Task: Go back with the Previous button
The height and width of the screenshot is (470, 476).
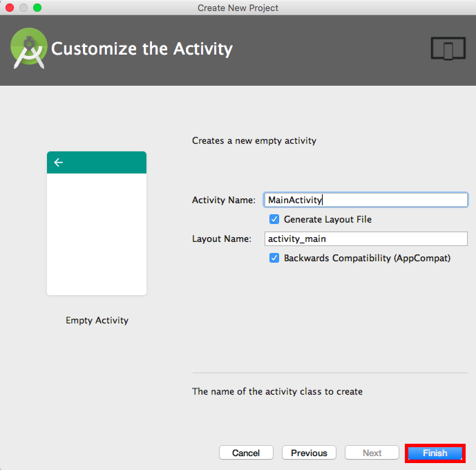Action: [309, 453]
